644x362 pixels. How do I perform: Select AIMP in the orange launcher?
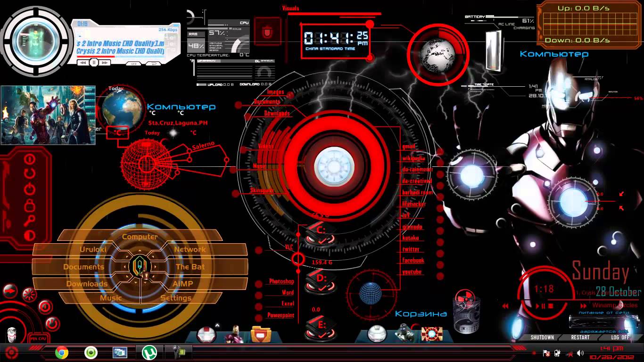(x=182, y=284)
